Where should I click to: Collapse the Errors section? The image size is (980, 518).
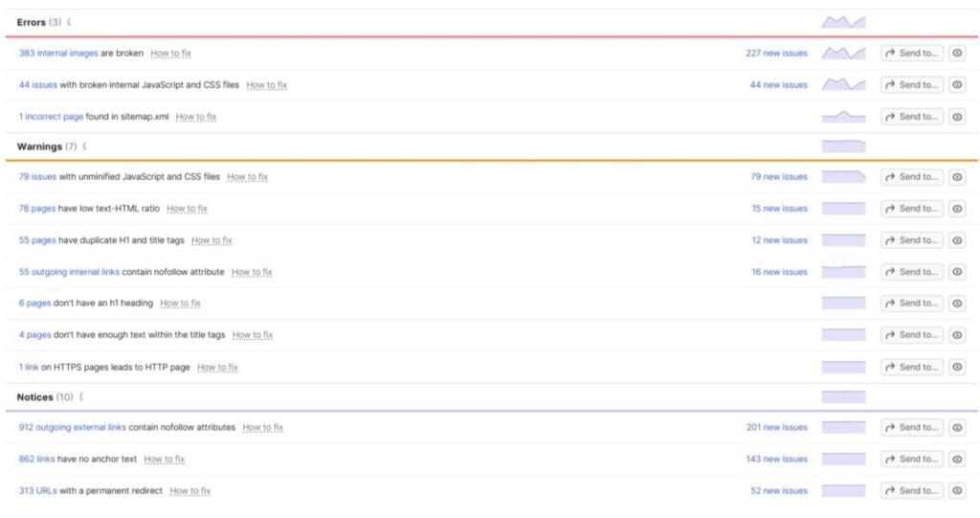tap(69, 22)
